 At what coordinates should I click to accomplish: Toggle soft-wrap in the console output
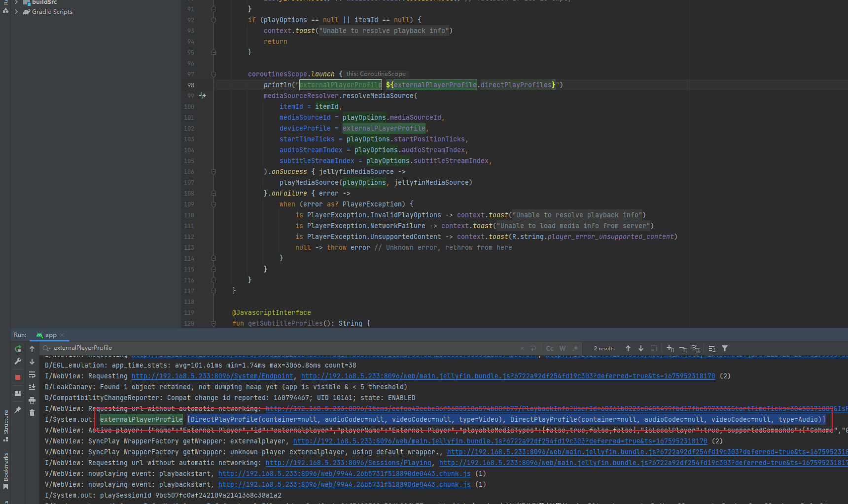[32, 374]
